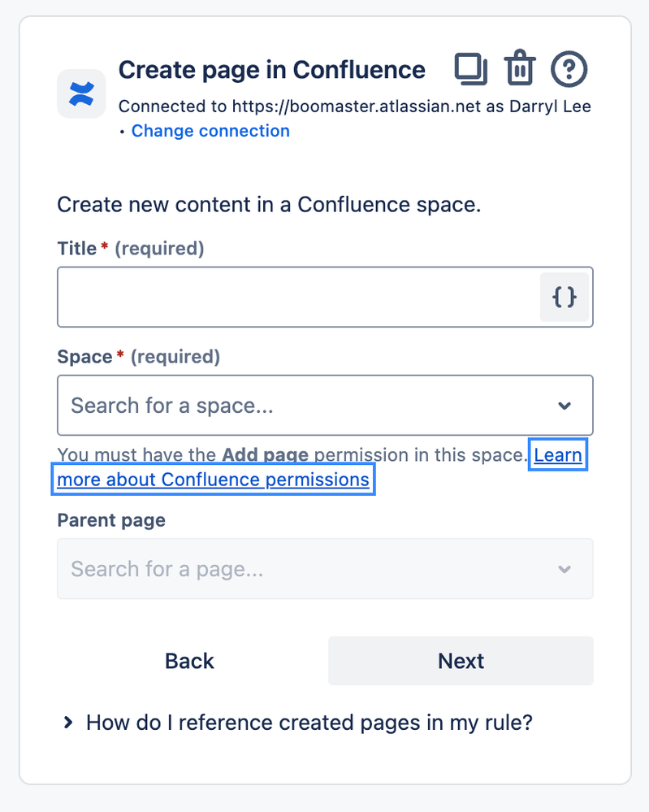Screen dimensions: 649x812
Task: Click the Add page permission hint text
Action: (x=292, y=455)
